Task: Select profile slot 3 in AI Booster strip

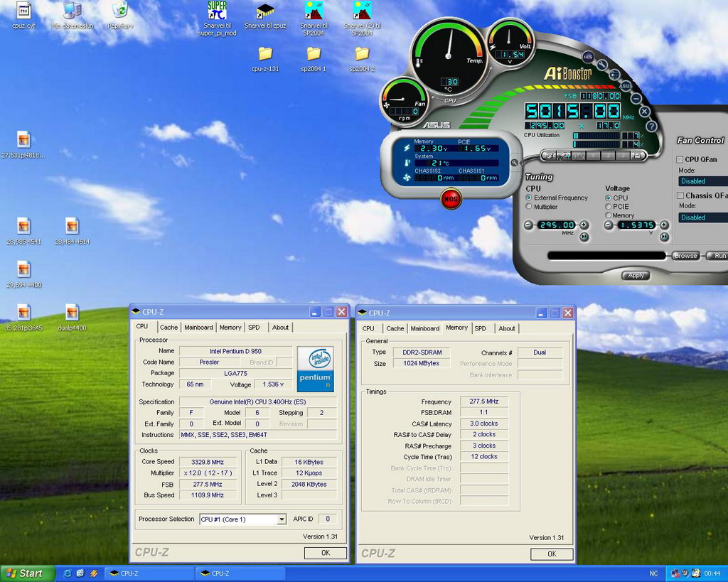Action: point(623,156)
